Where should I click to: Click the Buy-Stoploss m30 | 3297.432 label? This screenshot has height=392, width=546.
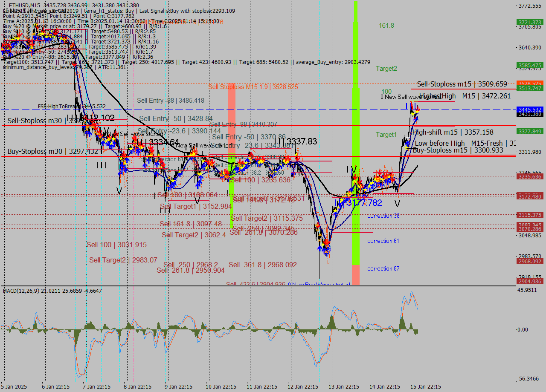coord(53,151)
